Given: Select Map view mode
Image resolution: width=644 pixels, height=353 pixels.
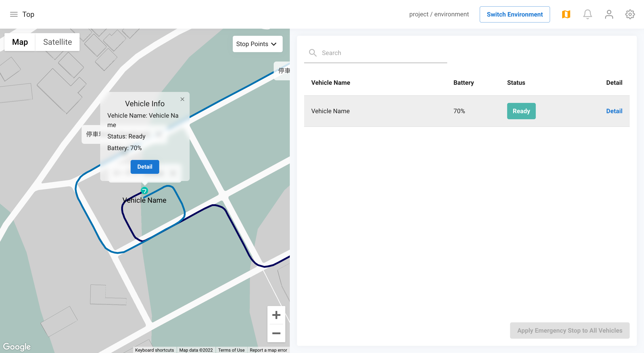Looking at the screenshot, I should point(20,42).
